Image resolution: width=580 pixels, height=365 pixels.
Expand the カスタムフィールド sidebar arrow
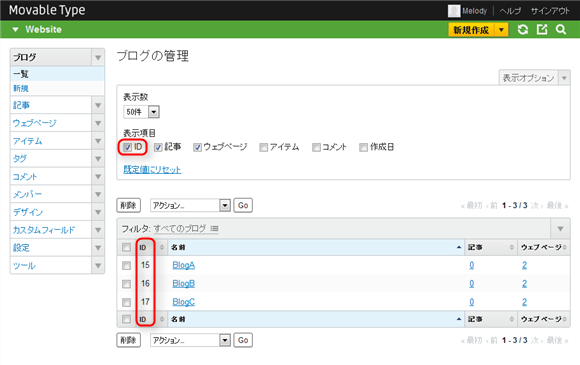(x=98, y=230)
